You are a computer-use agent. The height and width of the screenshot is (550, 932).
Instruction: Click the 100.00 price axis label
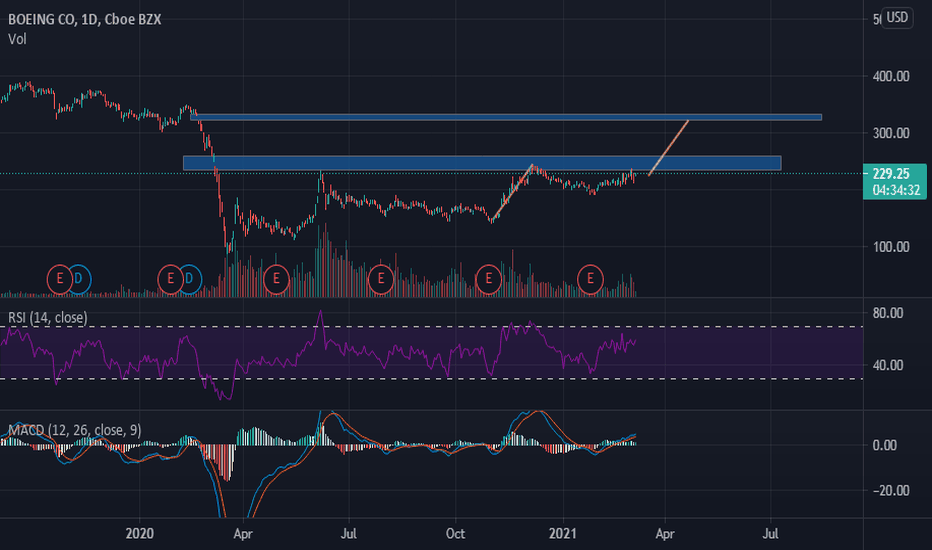point(891,247)
